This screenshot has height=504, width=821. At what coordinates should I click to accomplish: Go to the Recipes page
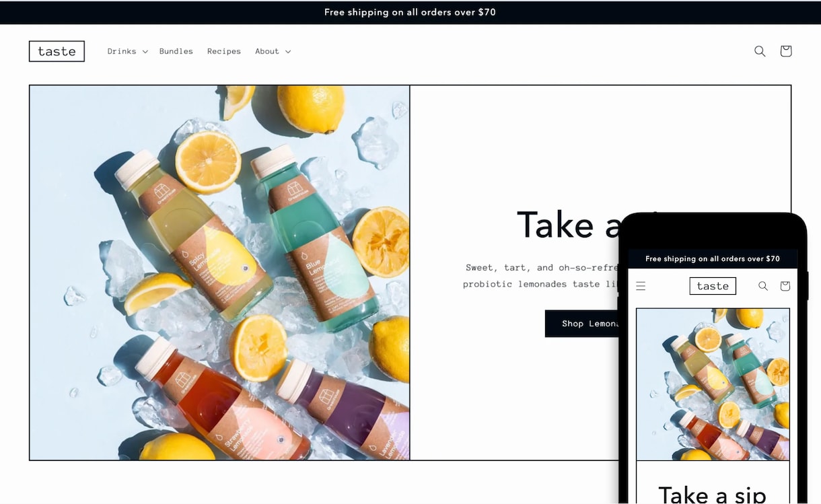pos(224,51)
